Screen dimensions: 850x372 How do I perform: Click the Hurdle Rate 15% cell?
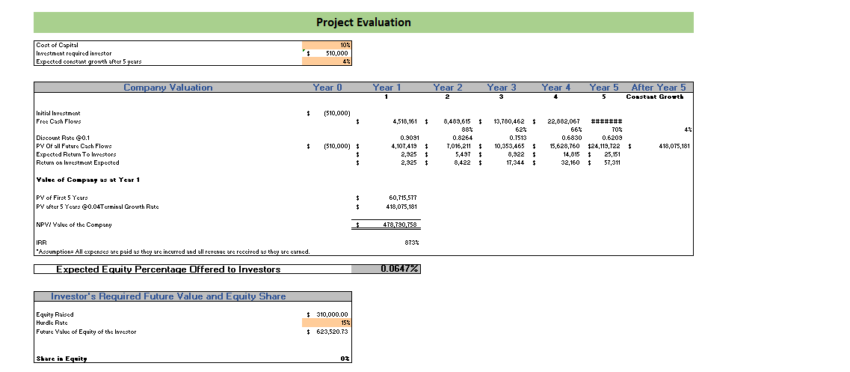click(x=327, y=322)
